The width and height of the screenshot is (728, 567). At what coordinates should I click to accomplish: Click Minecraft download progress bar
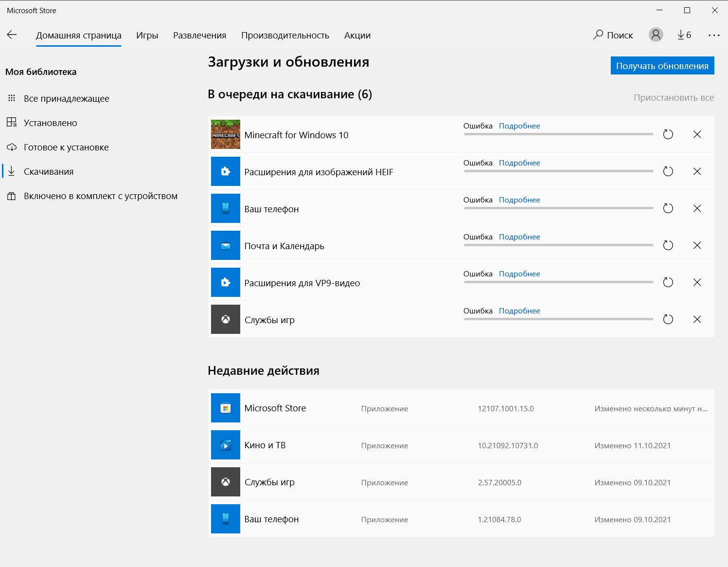click(559, 134)
